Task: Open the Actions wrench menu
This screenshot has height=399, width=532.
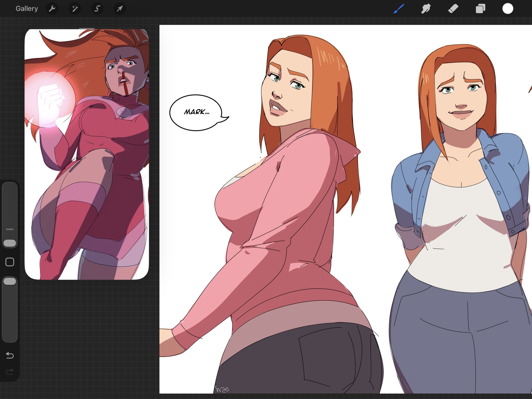Action: 52,9
